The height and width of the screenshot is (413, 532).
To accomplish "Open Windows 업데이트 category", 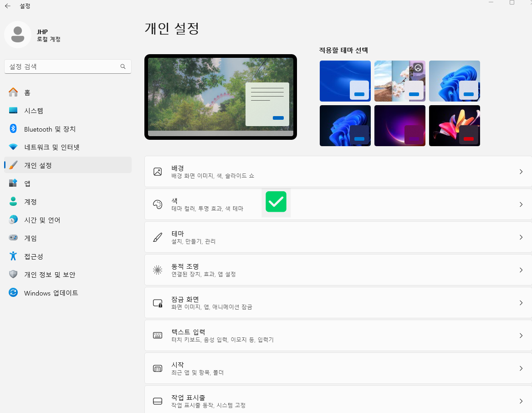I will coord(68,293).
